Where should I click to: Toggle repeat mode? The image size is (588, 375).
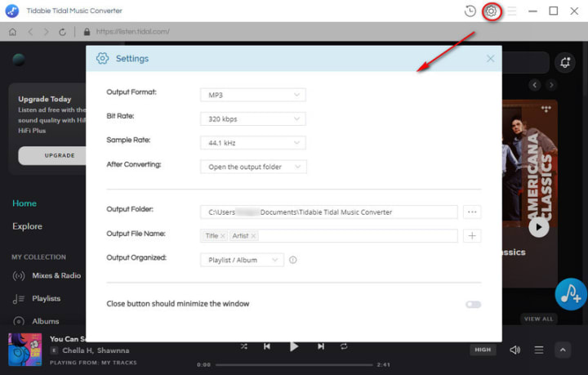(x=344, y=346)
